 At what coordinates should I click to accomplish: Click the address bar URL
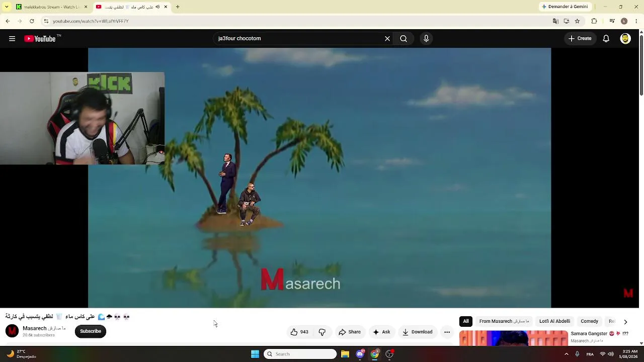91,21
